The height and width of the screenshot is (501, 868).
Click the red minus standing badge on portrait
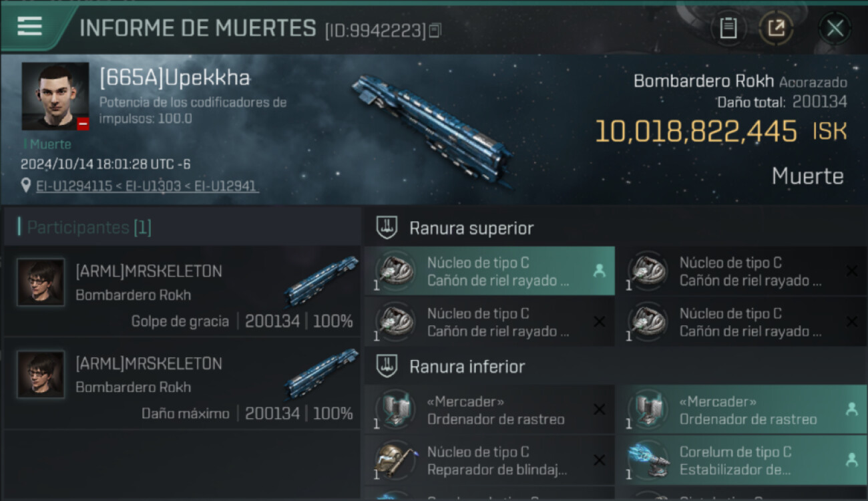click(83, 124)
